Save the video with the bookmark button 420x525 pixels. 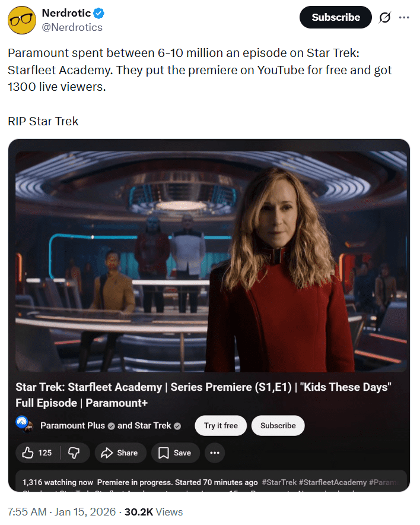pos(175,453)
